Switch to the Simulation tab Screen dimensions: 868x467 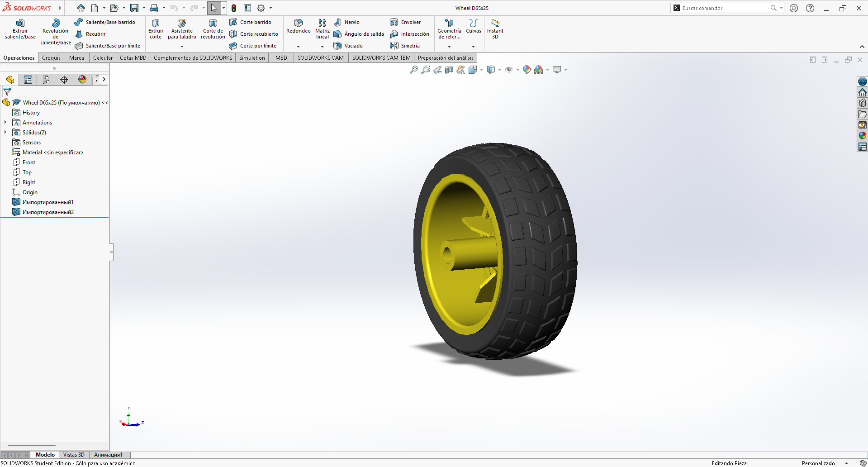pos(252,58)
